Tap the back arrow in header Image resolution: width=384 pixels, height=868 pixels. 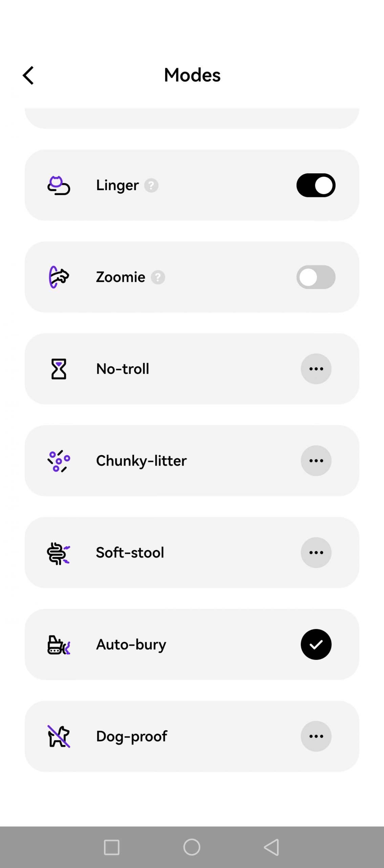(28, 75)
